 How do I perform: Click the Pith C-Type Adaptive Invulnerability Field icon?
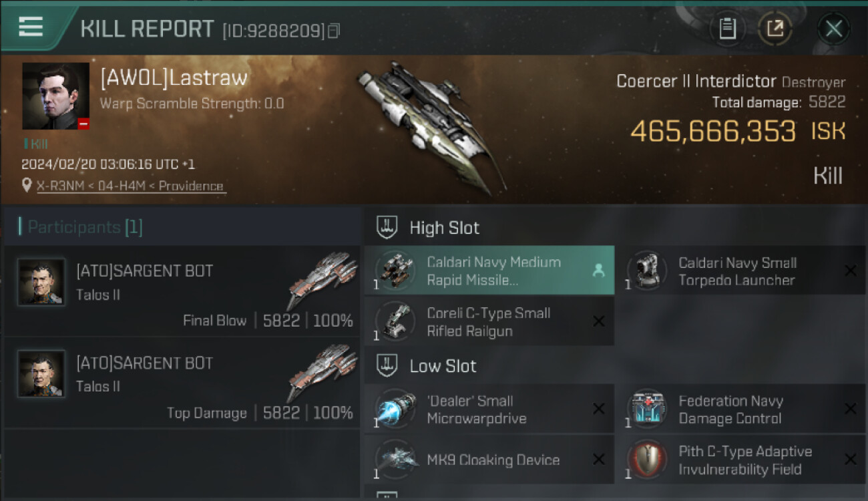[648, 460]
